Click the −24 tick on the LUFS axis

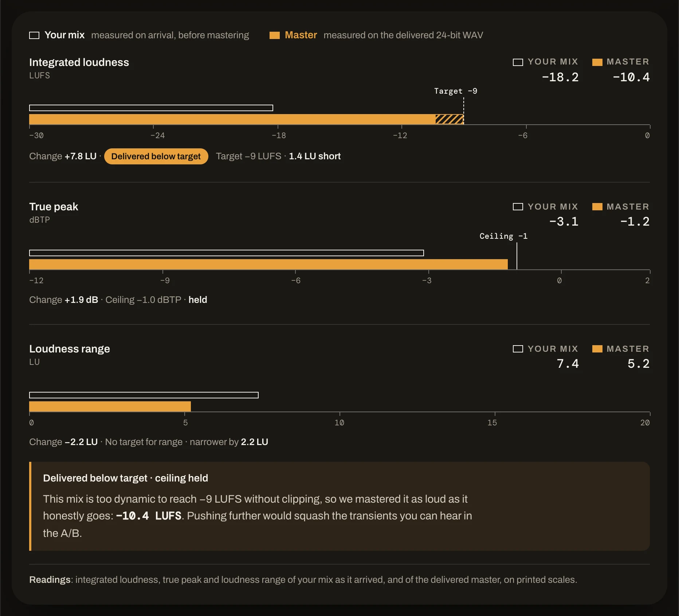(157, 136)
